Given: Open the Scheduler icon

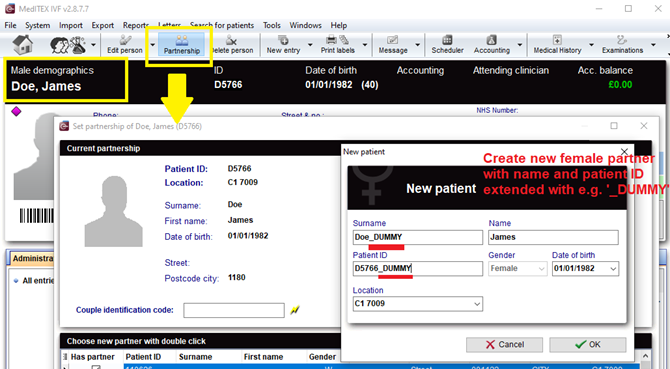Looking at the screenshot, I should tap(447, 45).
